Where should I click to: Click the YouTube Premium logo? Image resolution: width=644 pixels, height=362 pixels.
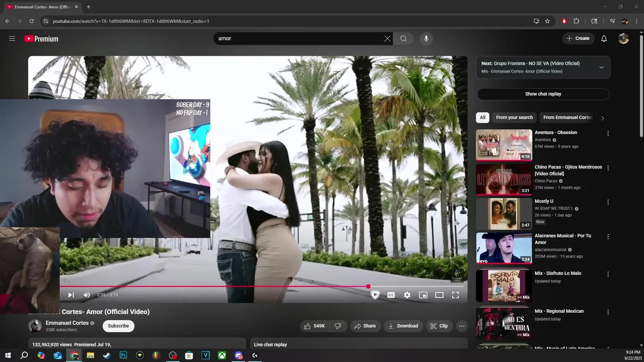coord(41,39)
